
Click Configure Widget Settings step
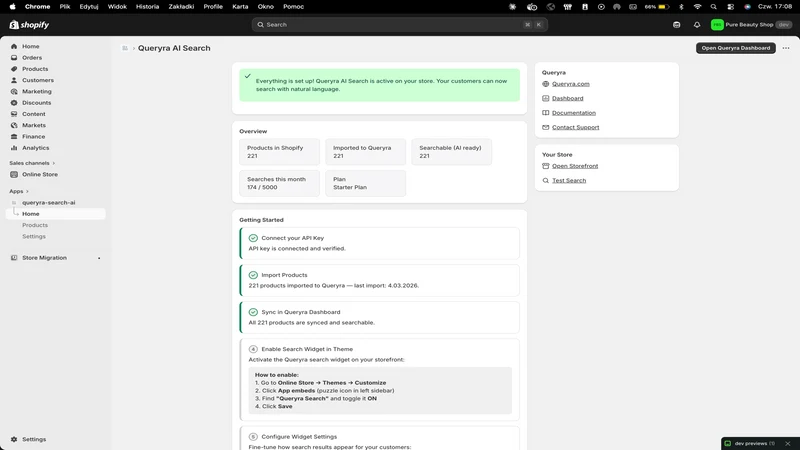coord(380,439)
